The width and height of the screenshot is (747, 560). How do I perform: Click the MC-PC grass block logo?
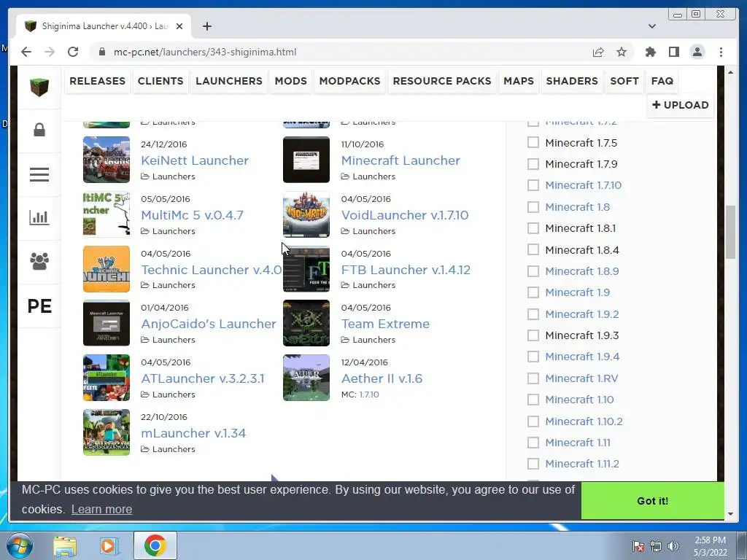39,87
